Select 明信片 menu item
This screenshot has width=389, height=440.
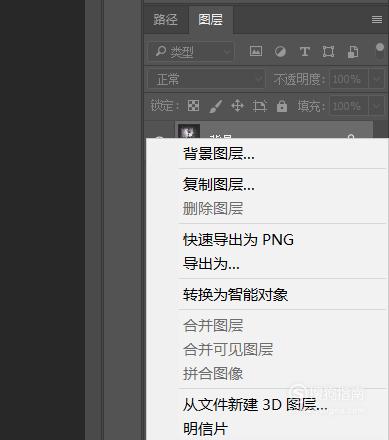pos(205,429)
